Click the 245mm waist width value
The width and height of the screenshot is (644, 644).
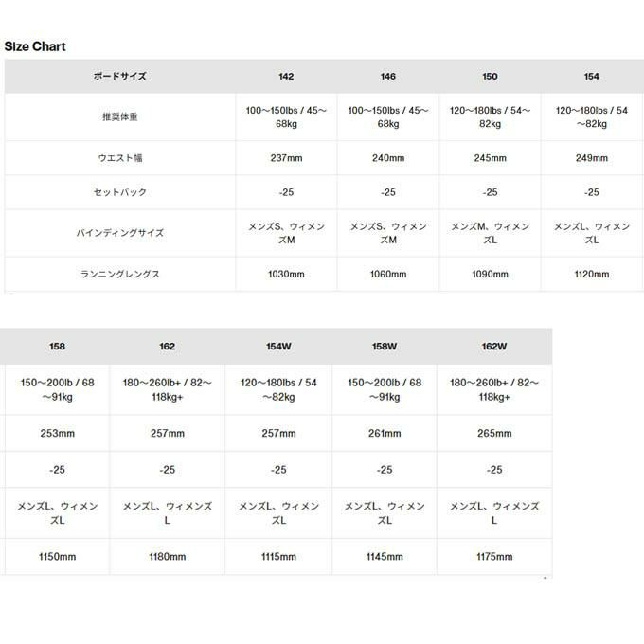point(490,158)
